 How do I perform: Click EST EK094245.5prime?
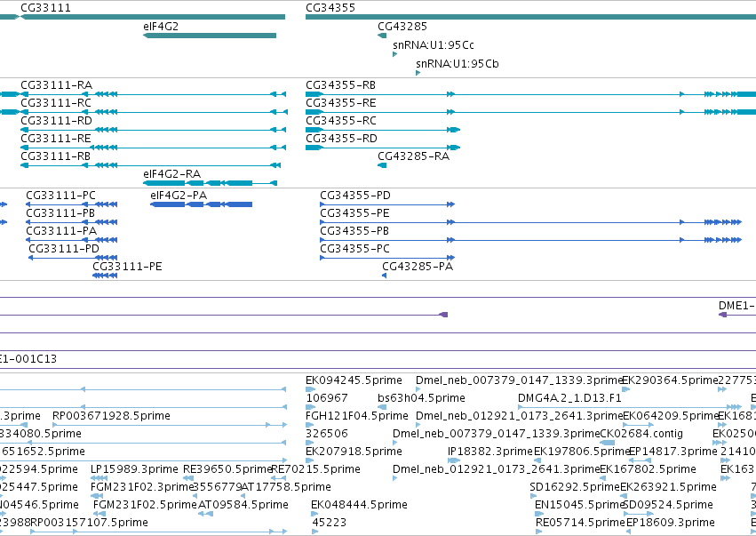pos(354,380)
